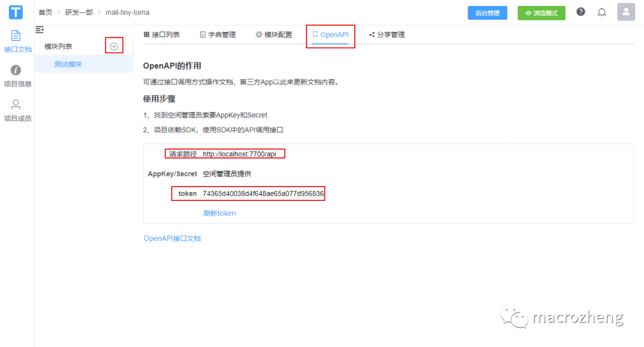Toggle 浏览模式 view

pyautogui.click(x=541, y=12)
